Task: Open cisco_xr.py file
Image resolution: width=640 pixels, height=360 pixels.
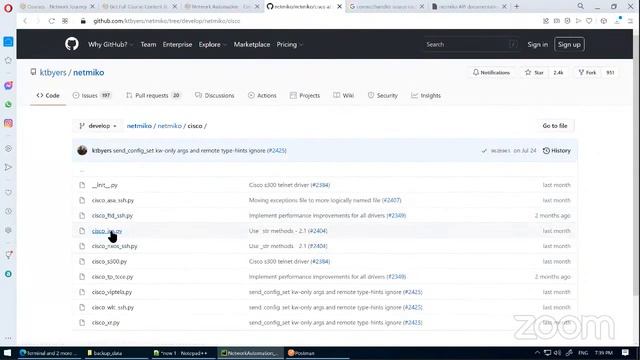Action: pos(106,323)
